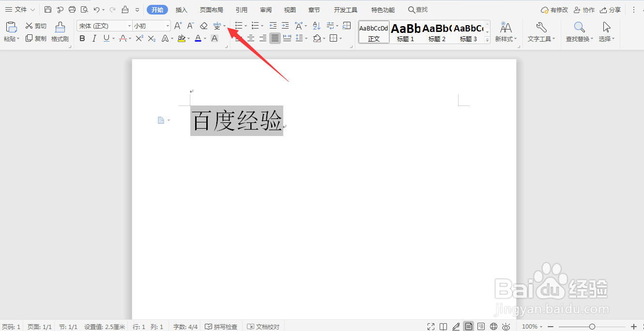Switch to the 引用 tab
This screenshot has height=331, width=644.
(x=242, y=10)
